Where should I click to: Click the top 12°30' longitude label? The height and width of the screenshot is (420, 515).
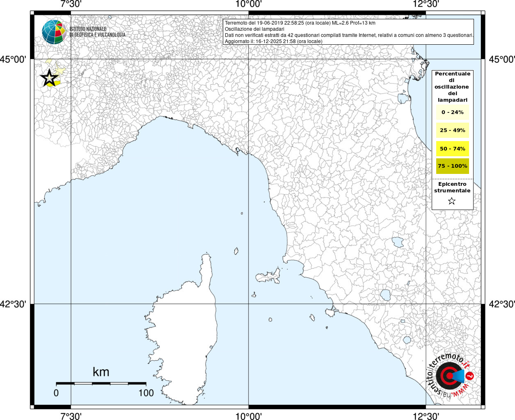tap(426, 5)
